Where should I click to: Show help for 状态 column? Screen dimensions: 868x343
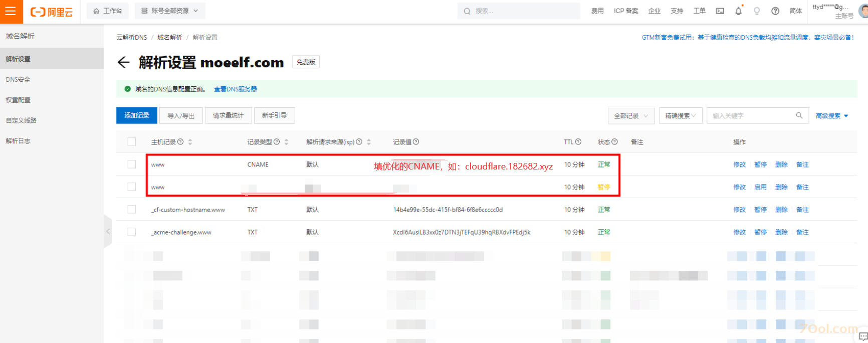coord(614,142)
